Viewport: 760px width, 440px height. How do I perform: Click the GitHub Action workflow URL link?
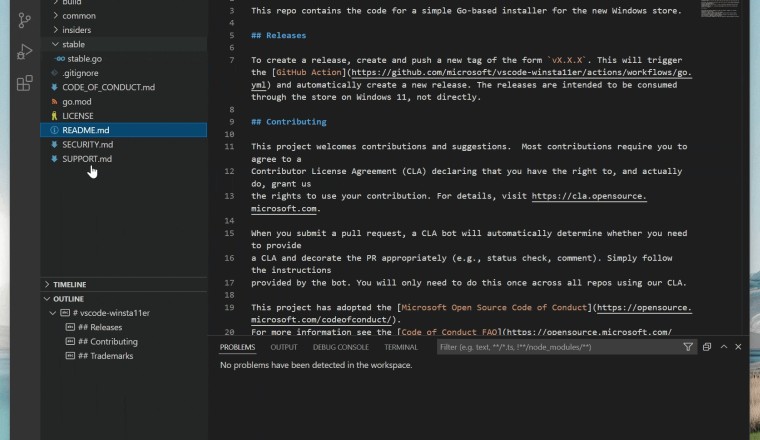522,73
